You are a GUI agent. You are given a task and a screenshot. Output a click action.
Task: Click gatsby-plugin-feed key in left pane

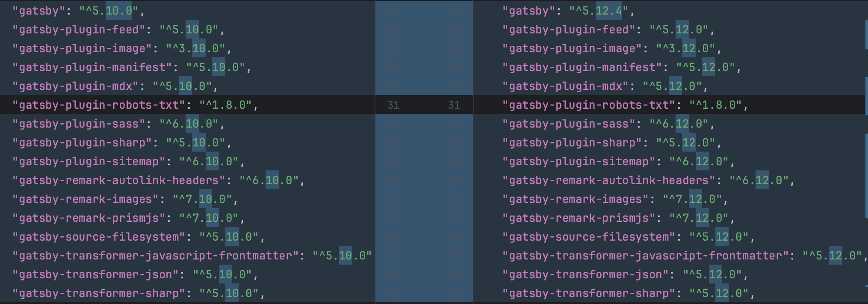pos(79,30)
